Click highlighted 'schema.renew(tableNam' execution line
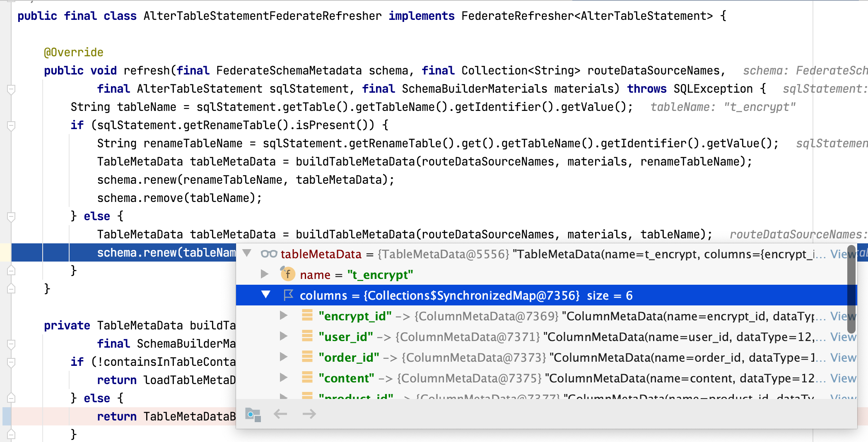This screenshot has width=868, height=442. tap(166, 252)
